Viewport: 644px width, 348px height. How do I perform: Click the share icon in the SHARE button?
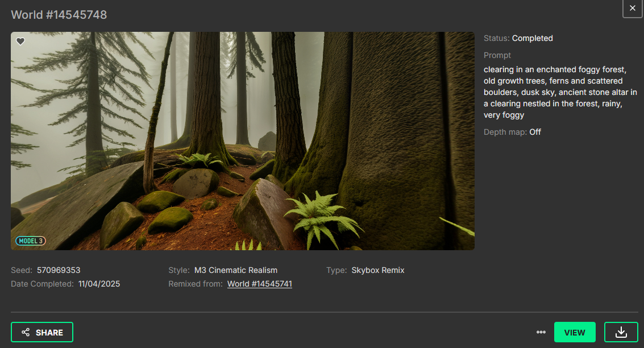(x=26, y=332)
